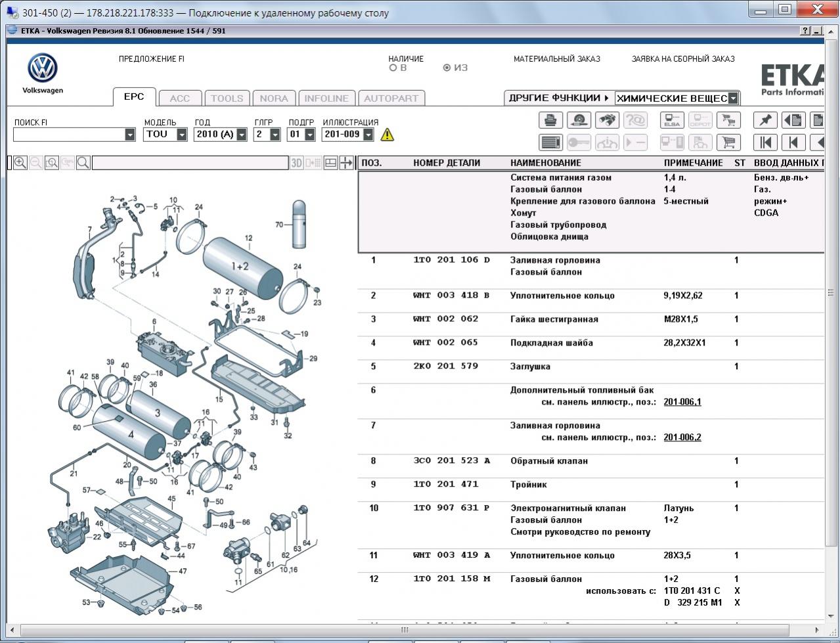Click the ETKA Parts Information logo
This screenshot has height=643, width=840.
[793, 79]
